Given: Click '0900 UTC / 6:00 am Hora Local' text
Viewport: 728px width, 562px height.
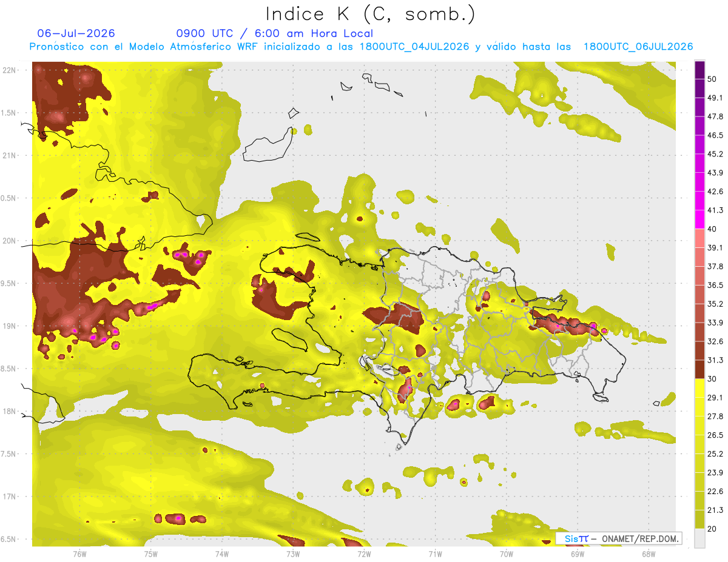Looking at the screenshot, I should click(x=274, y=33).
